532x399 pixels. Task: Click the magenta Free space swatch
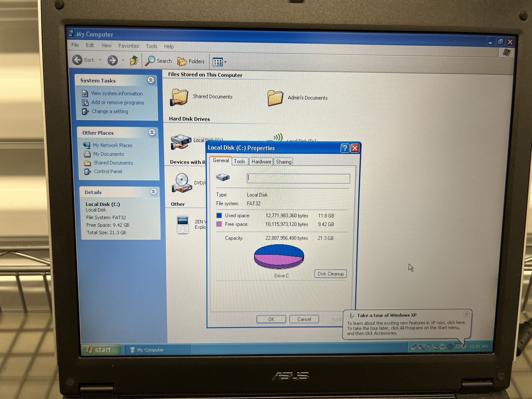tap(219, 224)
